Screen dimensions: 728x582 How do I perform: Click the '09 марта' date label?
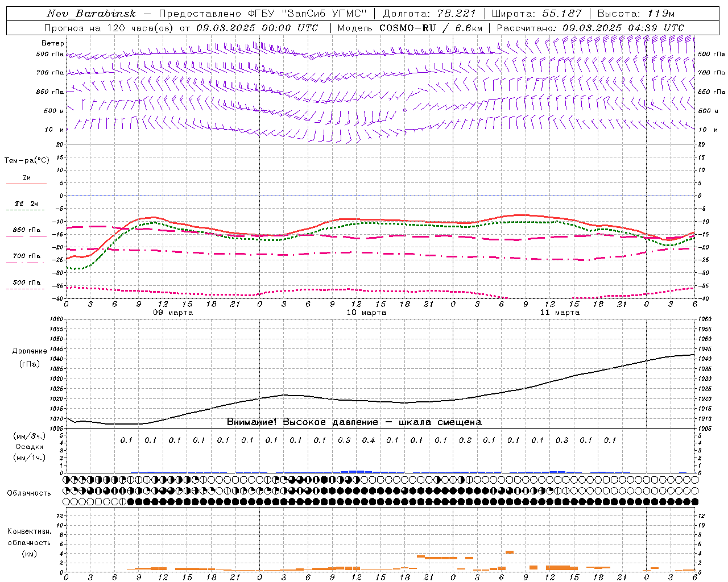tap(173, 313)
